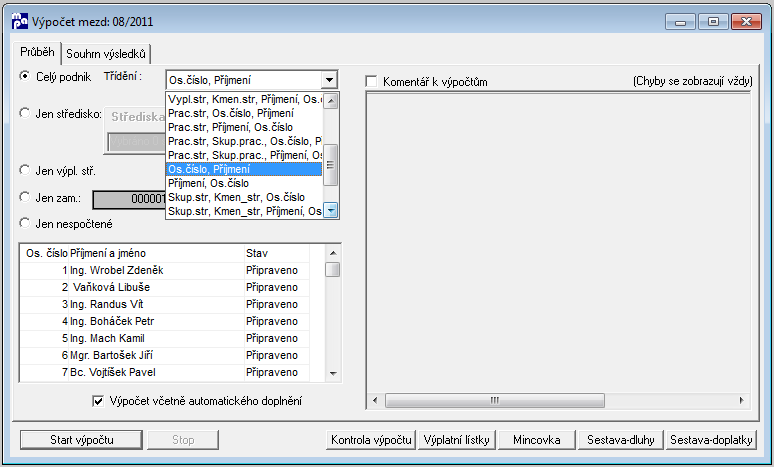Select the Celý podnik radio button

pos(25,77)
